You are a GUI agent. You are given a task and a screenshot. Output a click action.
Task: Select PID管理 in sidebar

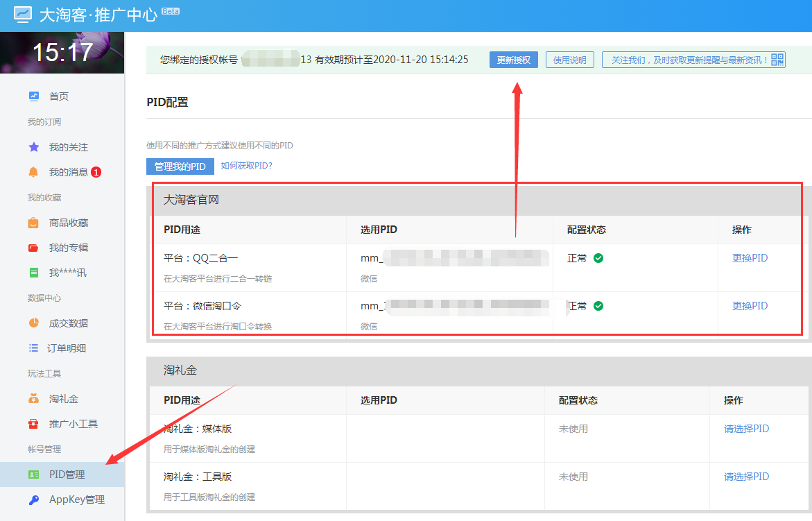point(67,475)
